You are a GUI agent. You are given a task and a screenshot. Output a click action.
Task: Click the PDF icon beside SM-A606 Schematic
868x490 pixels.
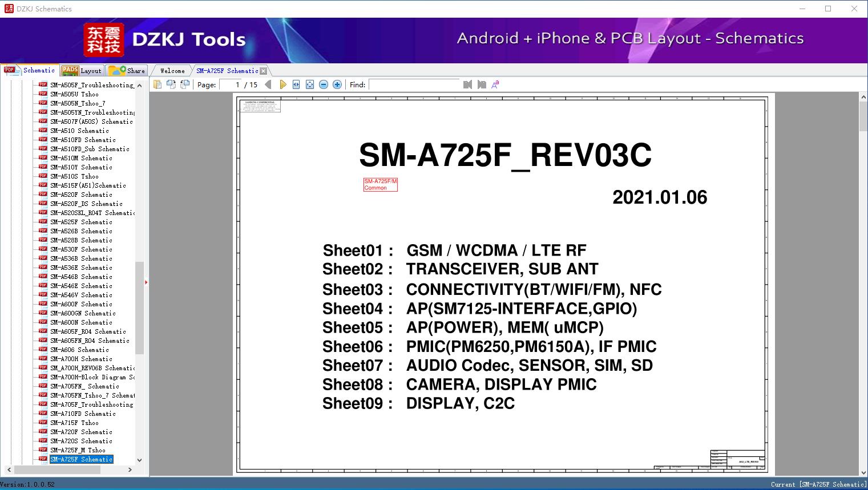point(43,349)
